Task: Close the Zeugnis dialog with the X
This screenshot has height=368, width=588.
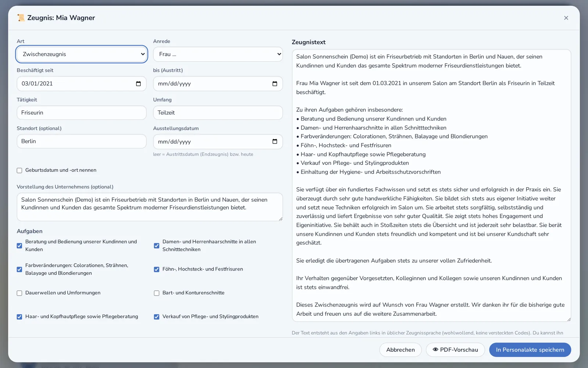Action: pos(566,18)
